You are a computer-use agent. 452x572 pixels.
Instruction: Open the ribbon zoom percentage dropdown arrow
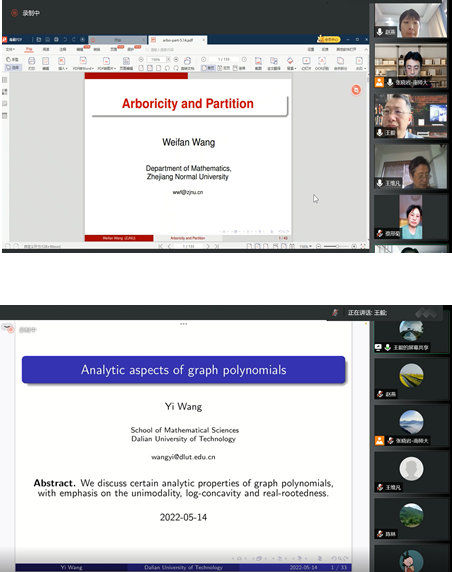pyautogui.click(x=169, y=59)
